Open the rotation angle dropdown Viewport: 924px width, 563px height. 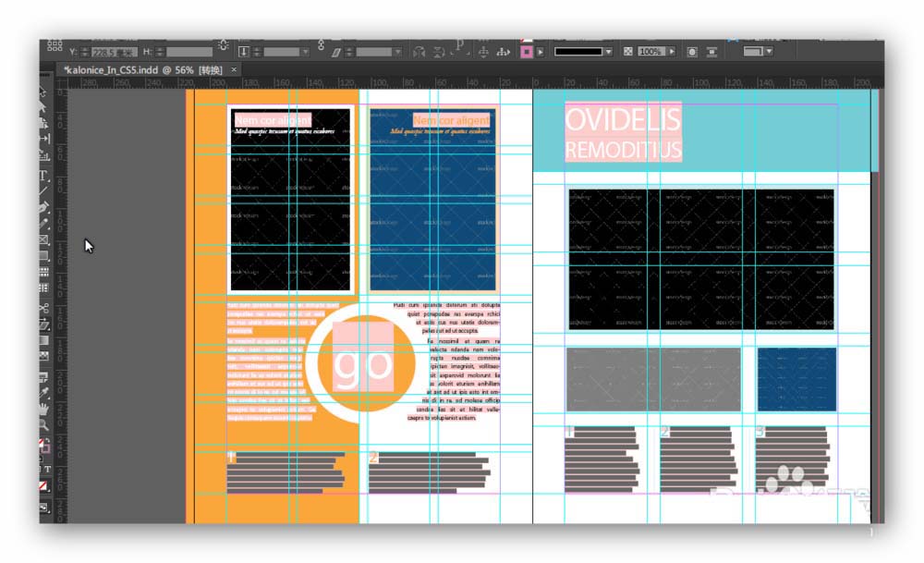click(x=303, y=52)
